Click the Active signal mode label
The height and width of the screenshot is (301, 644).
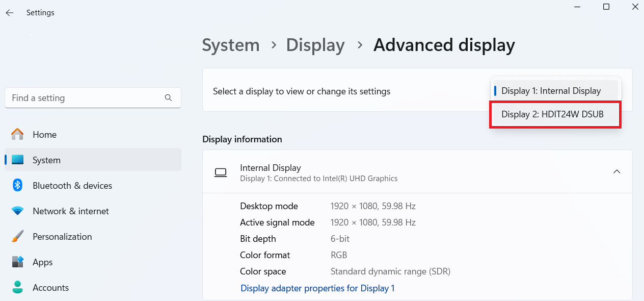click(x=277, y=222)
